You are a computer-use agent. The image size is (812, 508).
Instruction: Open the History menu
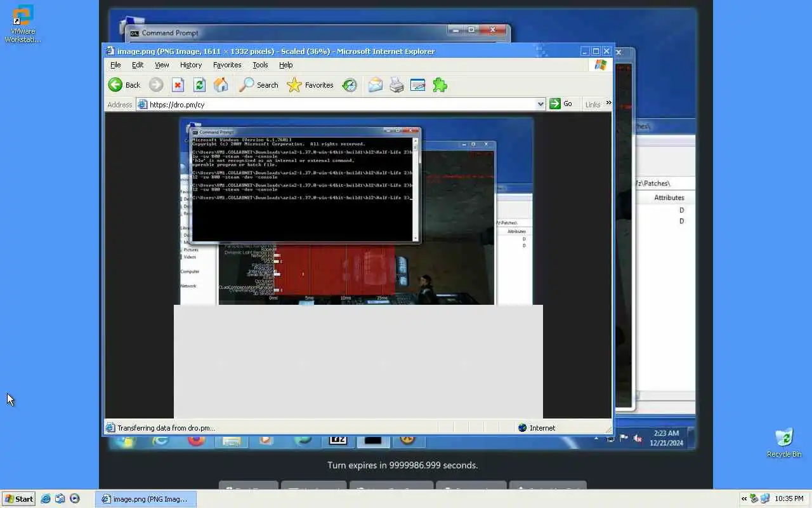(x=191, y=65)
